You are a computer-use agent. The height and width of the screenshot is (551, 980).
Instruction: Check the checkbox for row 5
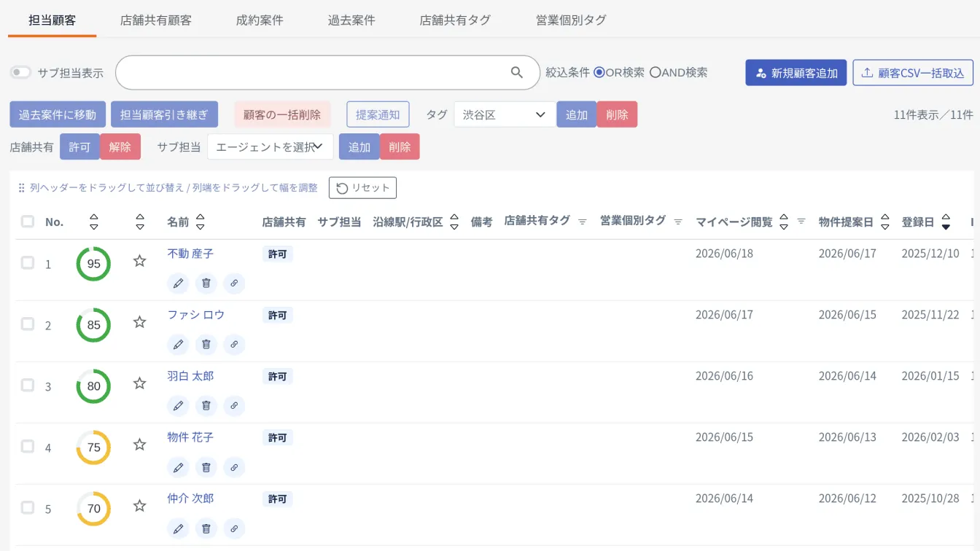pos(28,507)
